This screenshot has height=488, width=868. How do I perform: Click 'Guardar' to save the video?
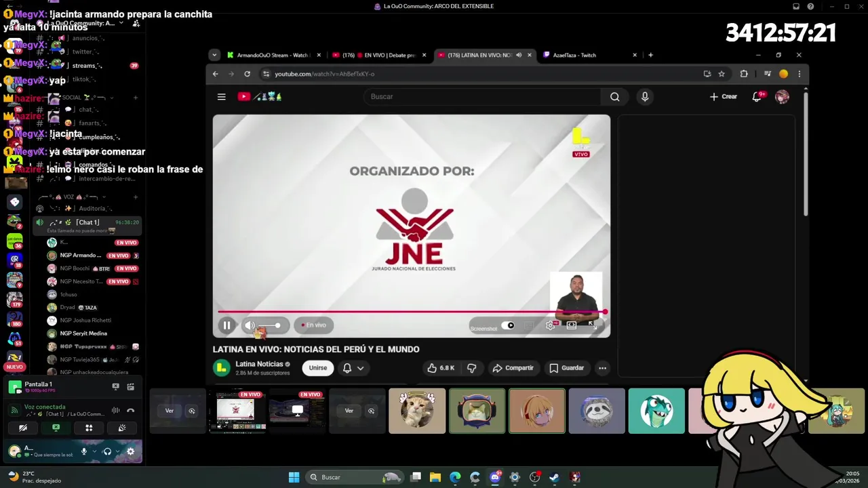click(x=567, y=368)
